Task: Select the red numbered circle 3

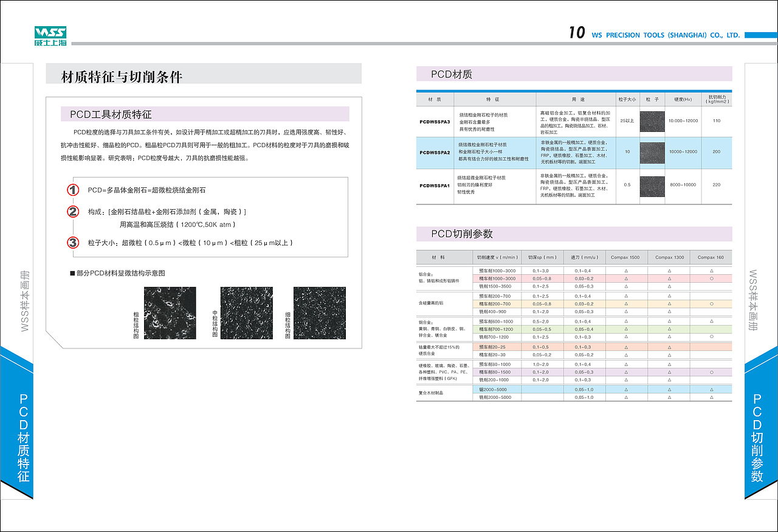Action: pos(73,243)
